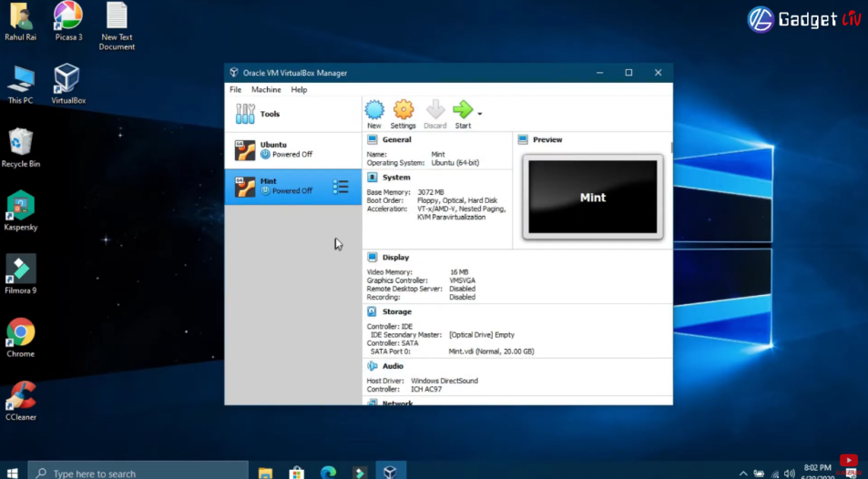
Task: Click the ICH AC97 audio controller value
Action: coord(426,389)
